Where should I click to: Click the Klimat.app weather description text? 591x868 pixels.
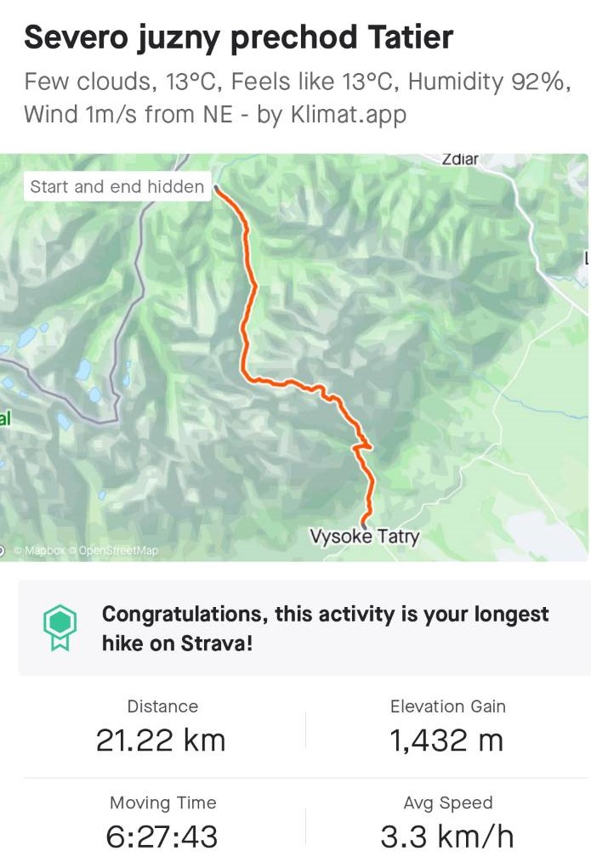[x=298, y=98]
